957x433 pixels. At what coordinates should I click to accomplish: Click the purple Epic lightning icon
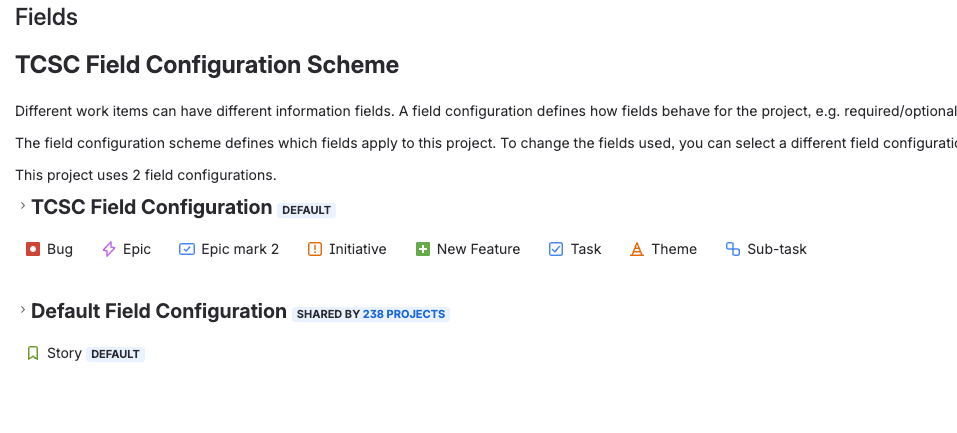(109, 249)
